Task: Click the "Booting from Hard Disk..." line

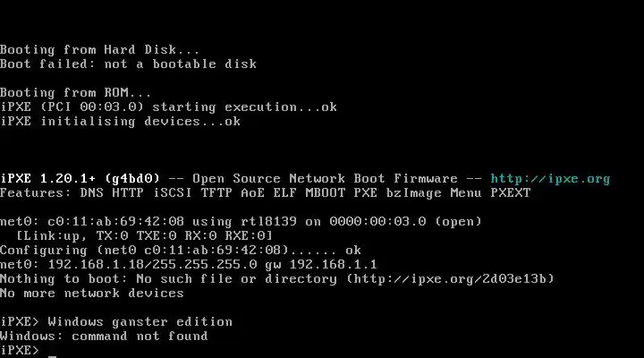Action: click(x=100, y=49)
